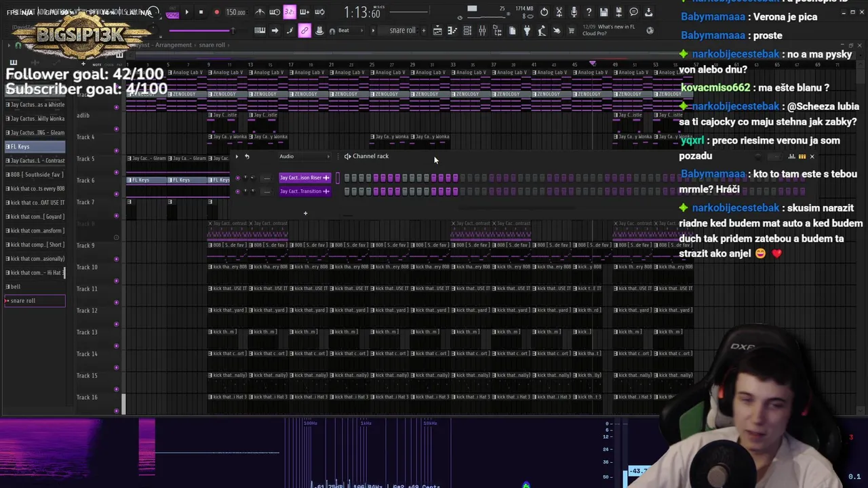The height and width of the screenshot is (488, 868).
Task: Open help with the question mark icon
Action: pos(589,12)
